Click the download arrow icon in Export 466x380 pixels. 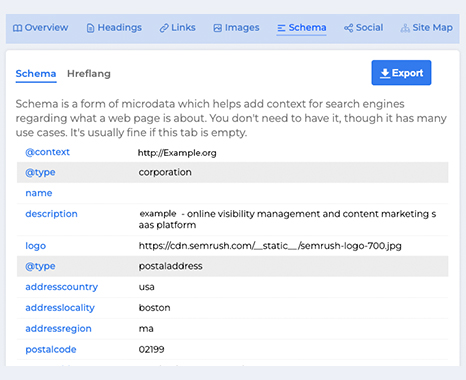click(385, 73)
